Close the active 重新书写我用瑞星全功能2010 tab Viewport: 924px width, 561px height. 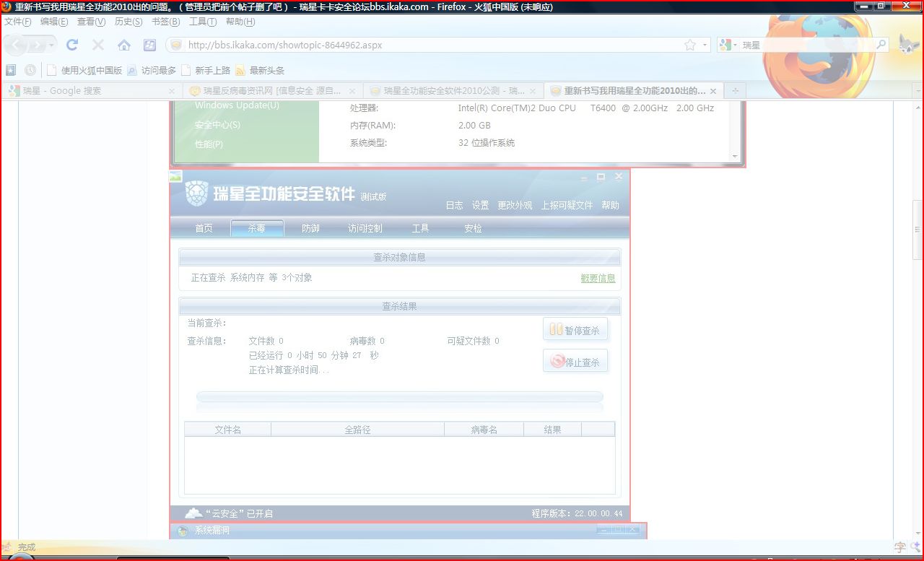[713, 91]
